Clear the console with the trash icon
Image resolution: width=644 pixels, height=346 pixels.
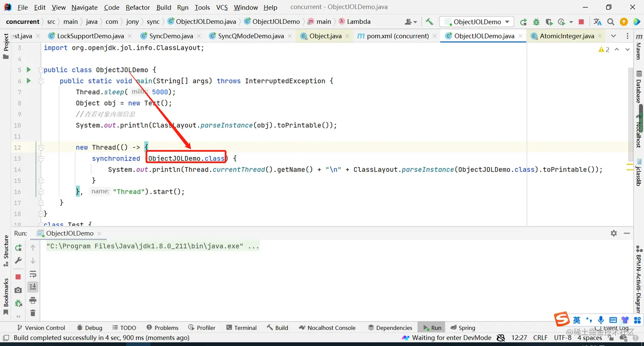pyautogui.click(x=33, y=313)
